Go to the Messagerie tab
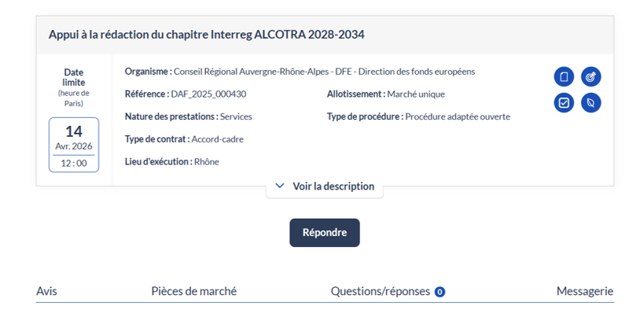 coord(584,291)
